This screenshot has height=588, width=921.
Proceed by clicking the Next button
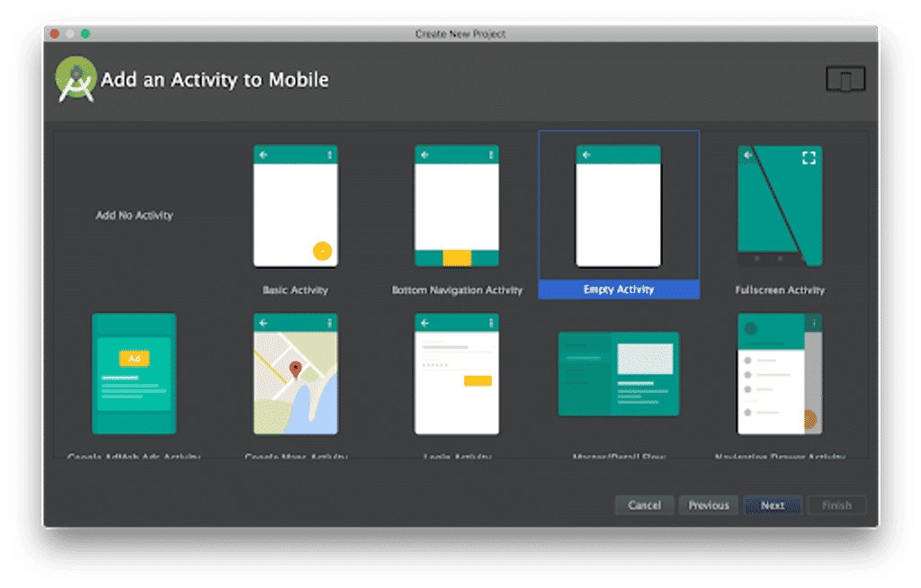pyautogui.click(x=772, y=505)
